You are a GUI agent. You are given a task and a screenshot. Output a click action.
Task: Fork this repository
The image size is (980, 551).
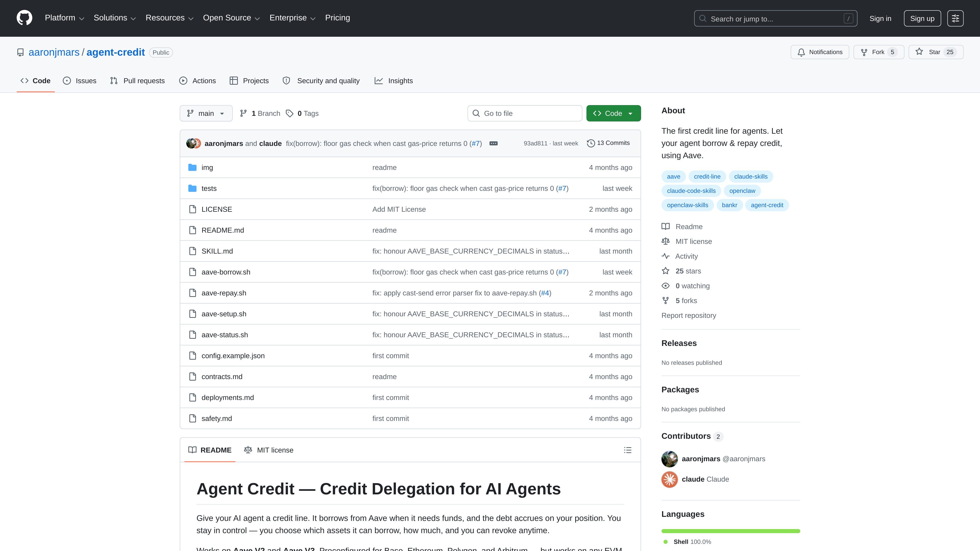click(x=878, y=52)
